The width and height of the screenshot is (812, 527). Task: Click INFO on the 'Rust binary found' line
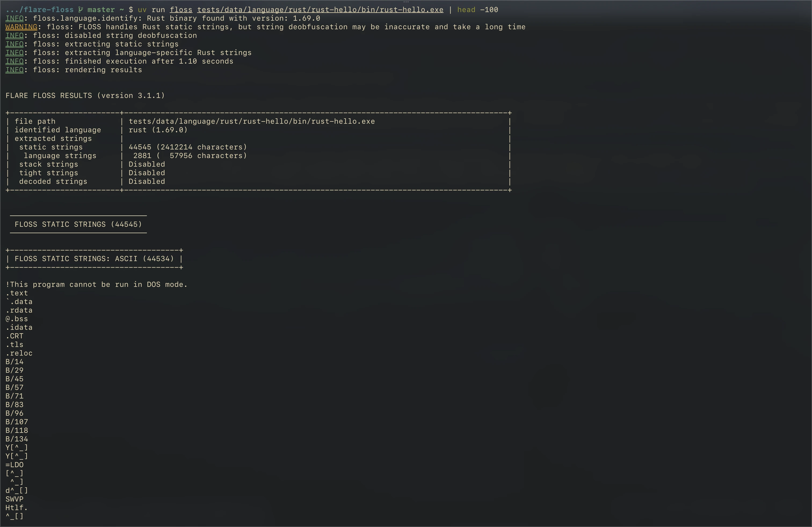(x=14, y=19)
